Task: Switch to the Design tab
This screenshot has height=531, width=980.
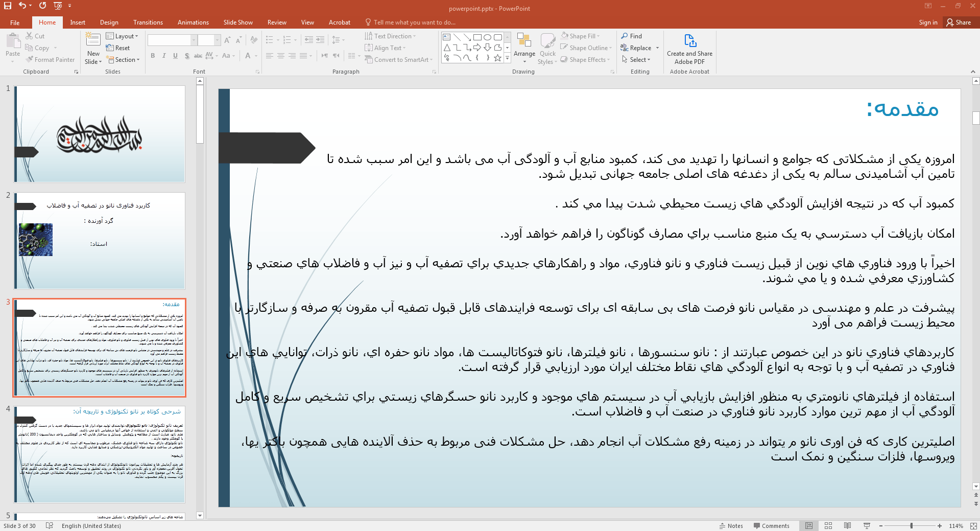Action: click(109, 22)
